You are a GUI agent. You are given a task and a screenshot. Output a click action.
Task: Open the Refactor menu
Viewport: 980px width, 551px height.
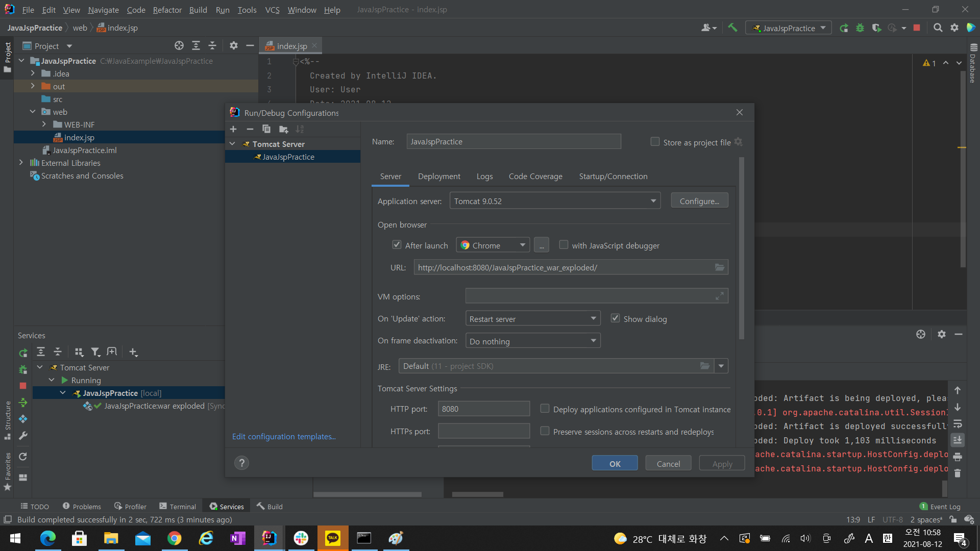[x=167, y=10]
